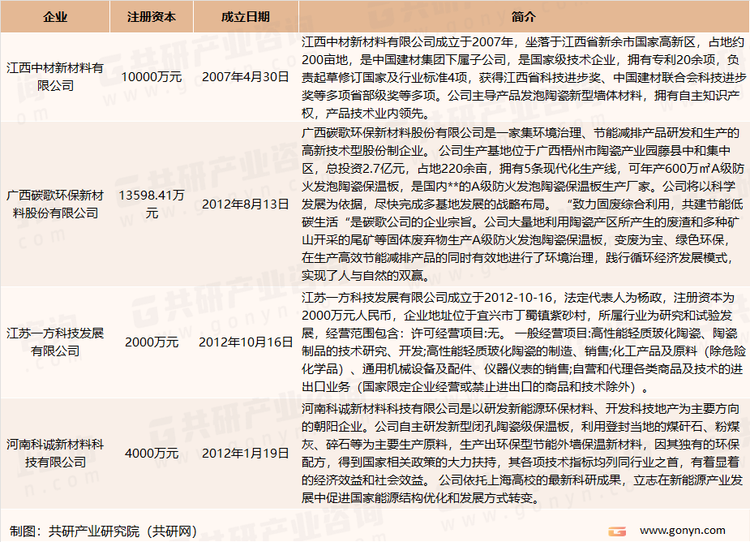The width and height of the screenshot is (750, 542).
Task: Select the 2012年1月19日 date cell
Action: 245,453
